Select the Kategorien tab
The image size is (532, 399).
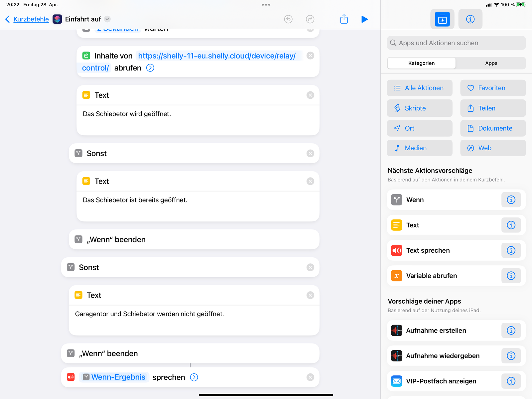point(421,63)
